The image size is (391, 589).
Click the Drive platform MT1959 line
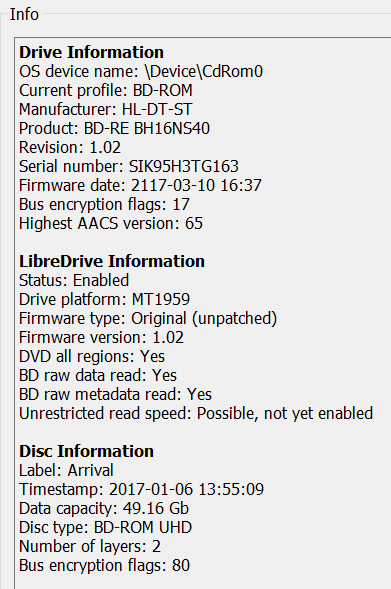tap(104, 299)
